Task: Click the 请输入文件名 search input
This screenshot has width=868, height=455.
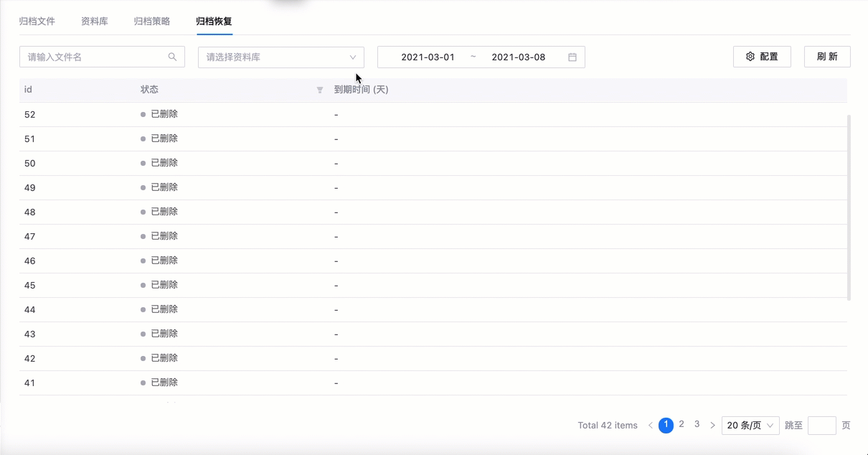Action: pos(95,57)
